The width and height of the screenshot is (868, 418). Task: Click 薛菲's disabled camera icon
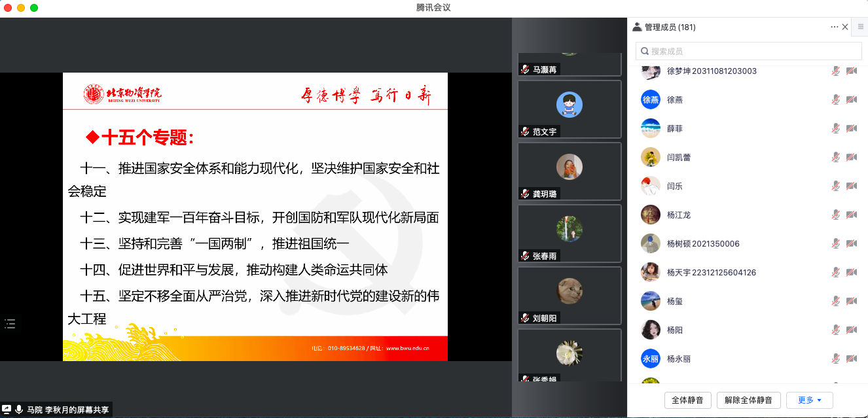[851, 129]
